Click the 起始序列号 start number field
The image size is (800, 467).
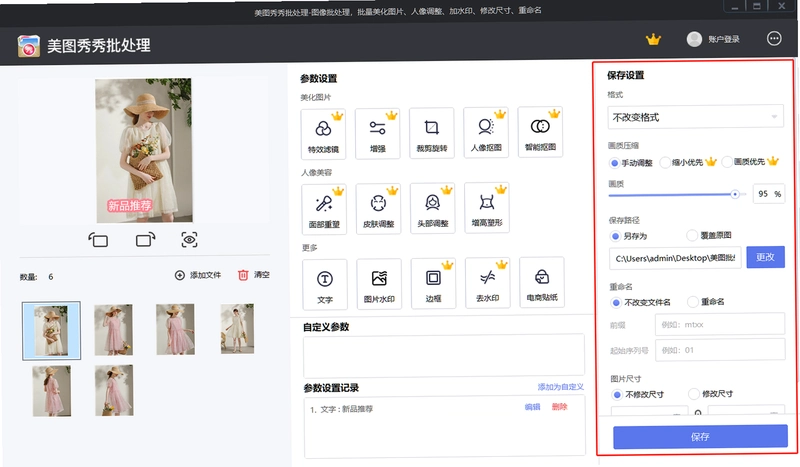tap(720, 350)
